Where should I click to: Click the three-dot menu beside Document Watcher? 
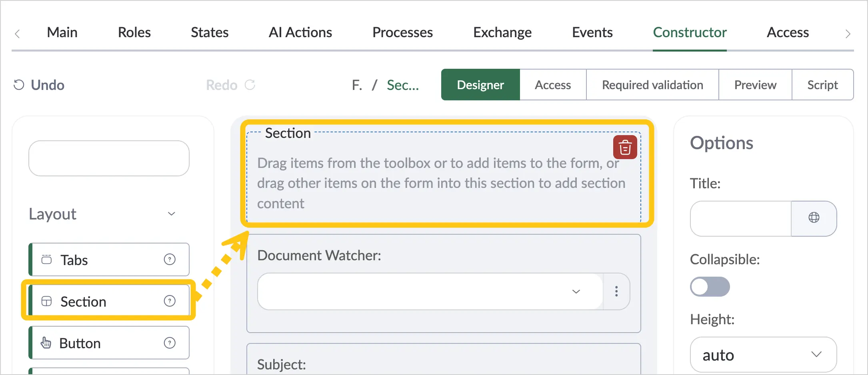click(x=616, y=291)
